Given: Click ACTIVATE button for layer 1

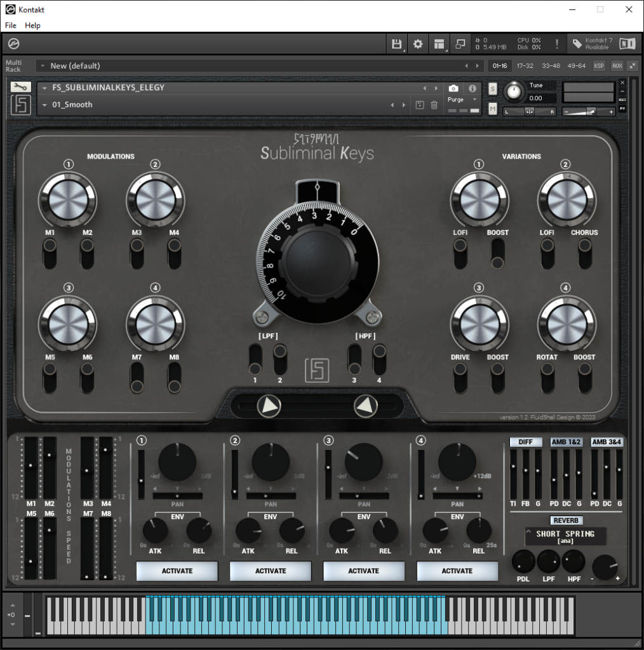Looking at the screenshot, I should pyautogui.click(x=177, y=571).
